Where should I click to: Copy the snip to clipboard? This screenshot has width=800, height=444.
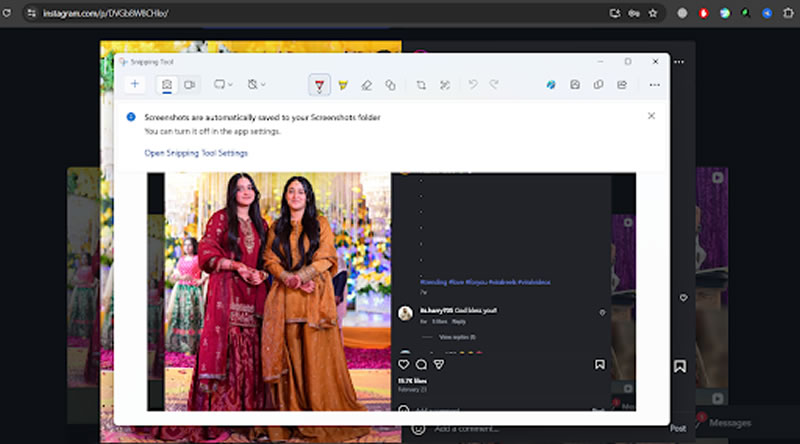(x=598, y=85)
